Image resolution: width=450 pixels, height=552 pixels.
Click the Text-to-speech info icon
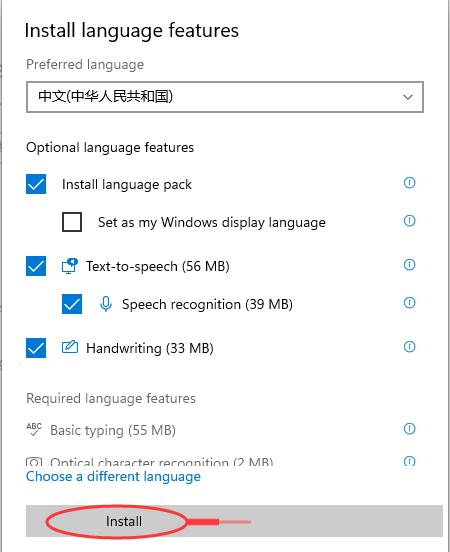tap(409, 265)
